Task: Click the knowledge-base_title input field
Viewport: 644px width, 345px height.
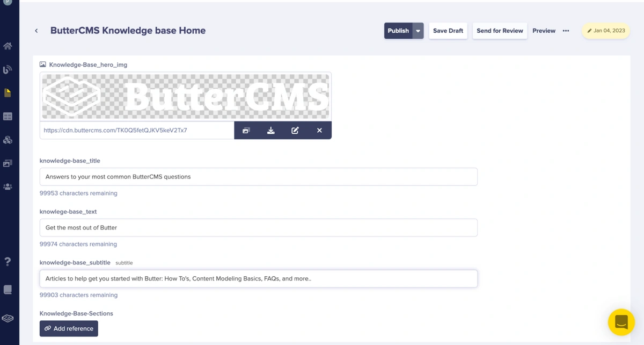Action: 258,177
